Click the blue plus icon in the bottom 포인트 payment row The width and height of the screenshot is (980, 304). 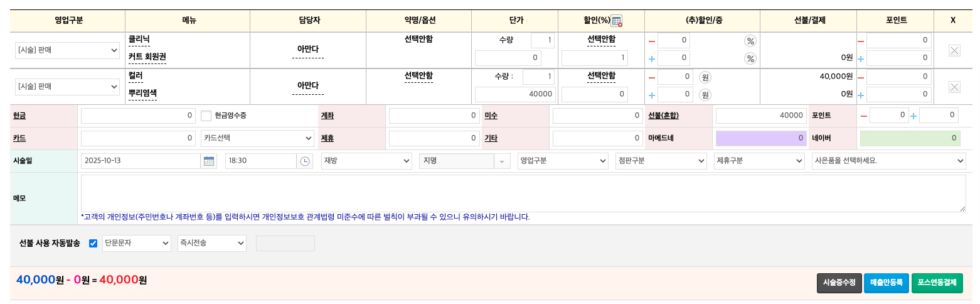[913, 116]
